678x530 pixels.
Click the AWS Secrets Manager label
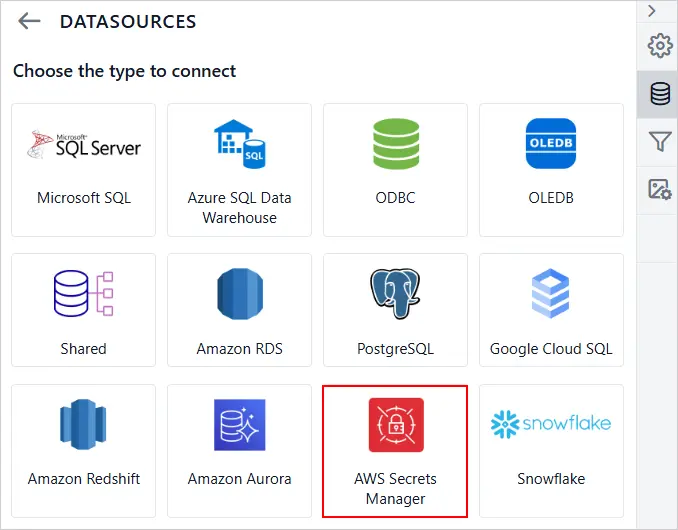pos(395,488)
